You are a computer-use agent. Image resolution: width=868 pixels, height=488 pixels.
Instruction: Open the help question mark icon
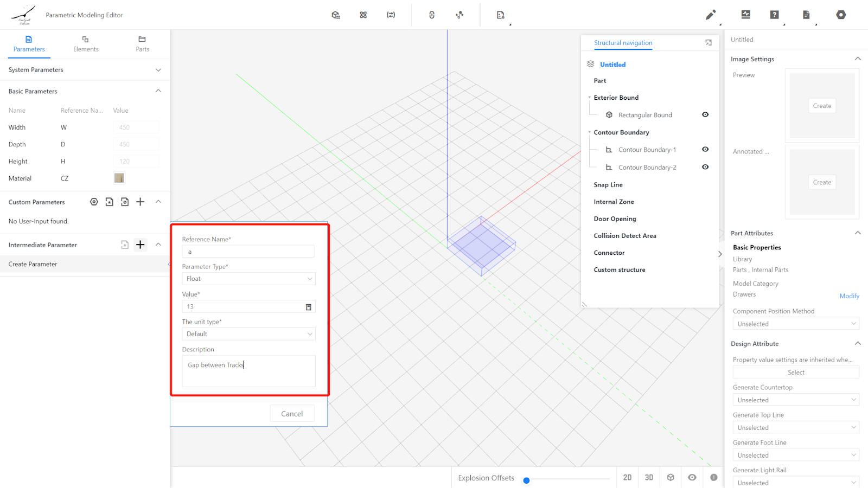tap(774, 15)
